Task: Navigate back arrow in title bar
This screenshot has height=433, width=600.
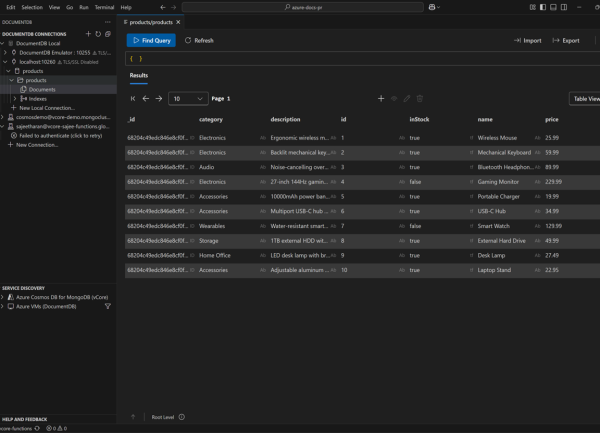Action: point(163,7)
